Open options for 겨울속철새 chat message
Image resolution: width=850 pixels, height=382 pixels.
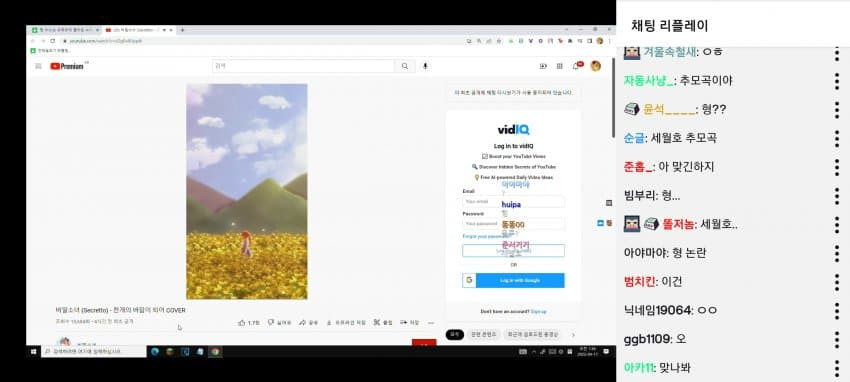[836, 53]
